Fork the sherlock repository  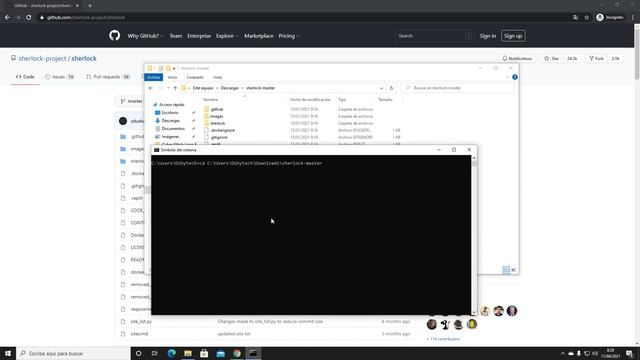coord(596,59)
